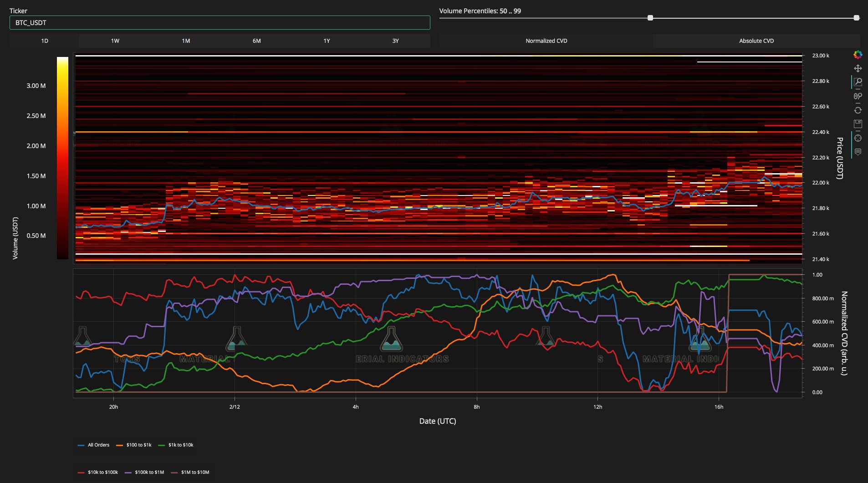
Task: Choose the 3Y timeframe
Action: [x=395, y=41]
